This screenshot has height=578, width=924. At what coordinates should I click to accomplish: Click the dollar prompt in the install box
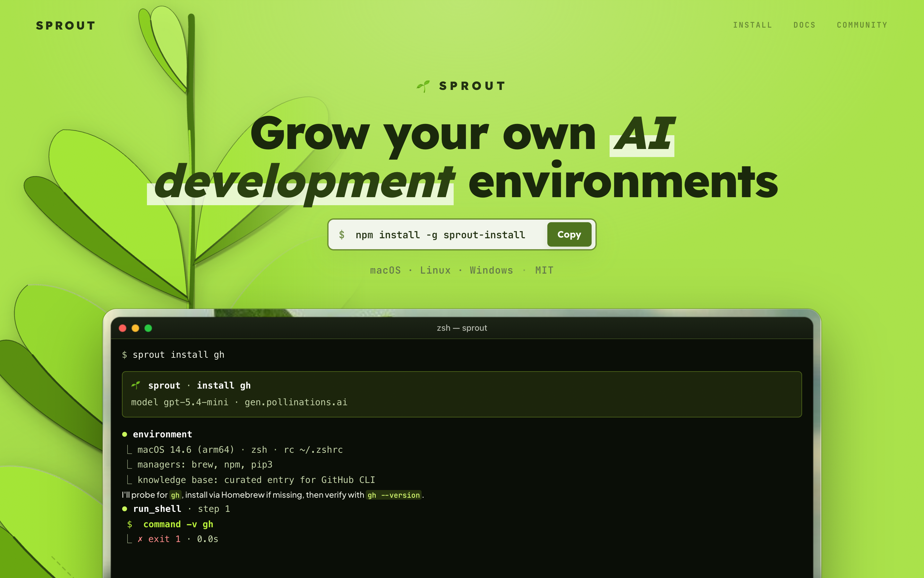click(x=342, y=235)
